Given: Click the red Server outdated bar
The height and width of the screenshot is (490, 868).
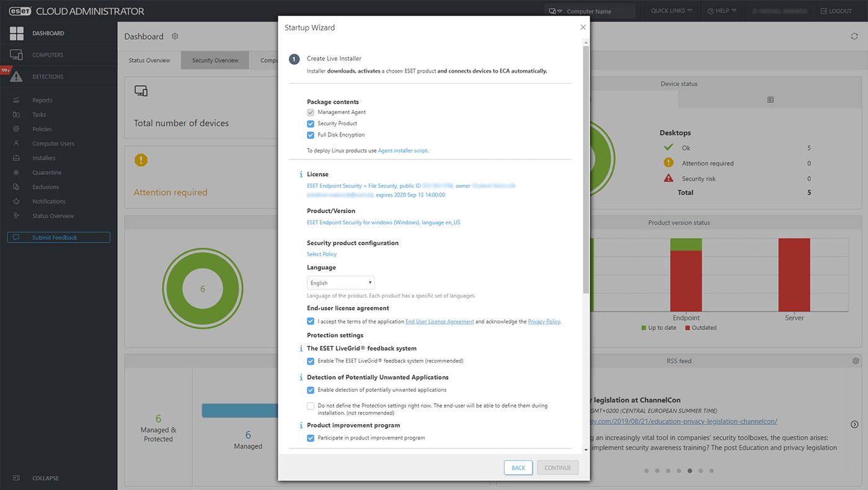Looking at the screenshot, I should pyautogui.click(x=794, y=274).
